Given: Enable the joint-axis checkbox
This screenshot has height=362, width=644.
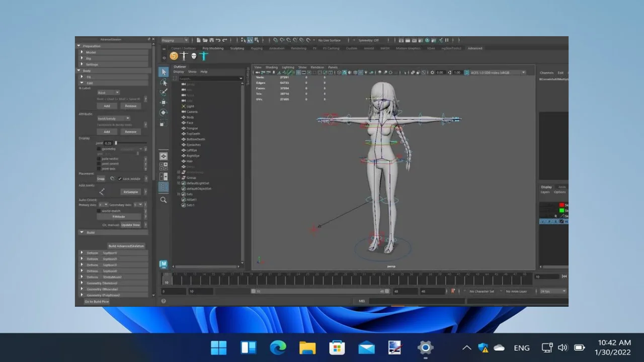Looking at the screenshot, I should [x=99, y=168].
